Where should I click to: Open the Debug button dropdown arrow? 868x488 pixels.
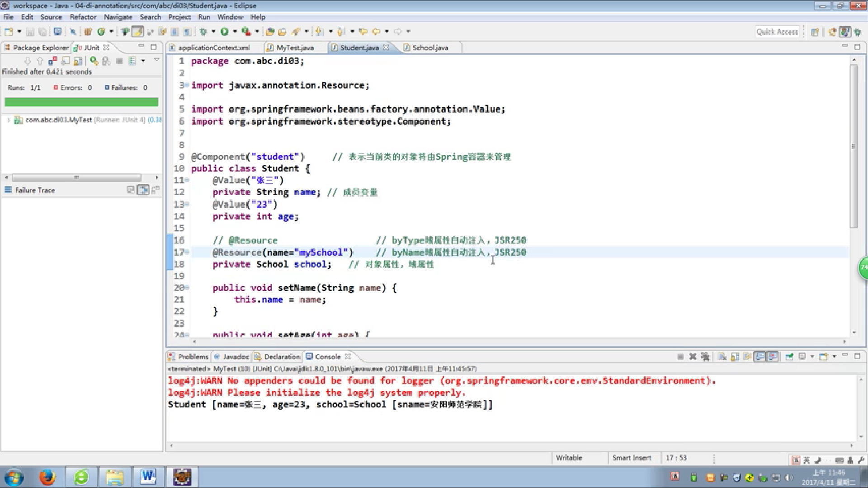tap(213, 32)
